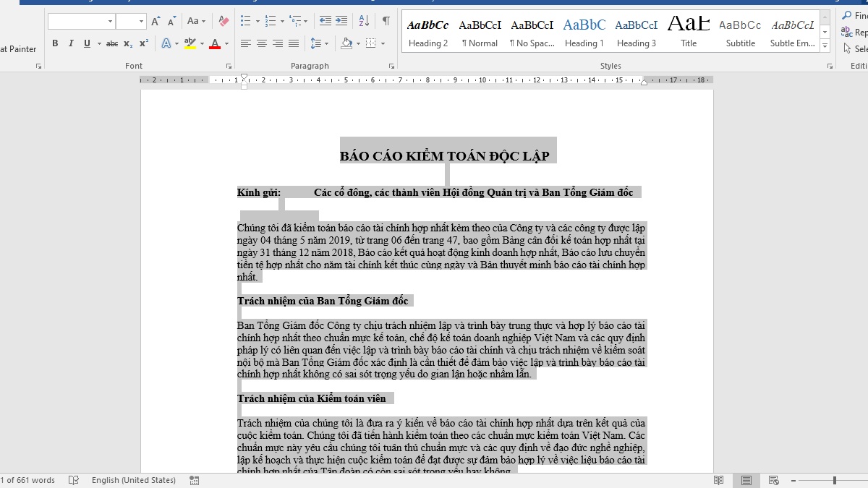Image resolution: width=868 pixels, height=488 pixels.
Task: Click the word count in status bar
Action: click(28, 480)
